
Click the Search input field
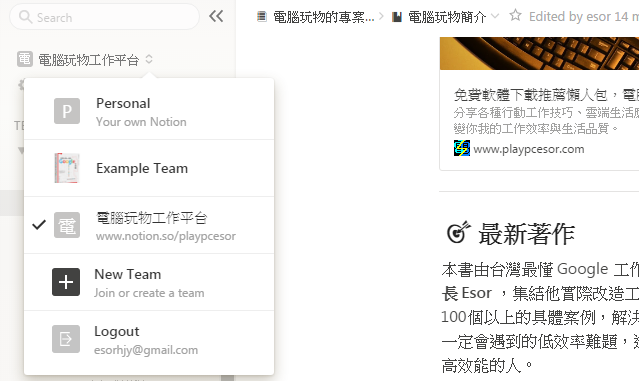click(104, 17)
